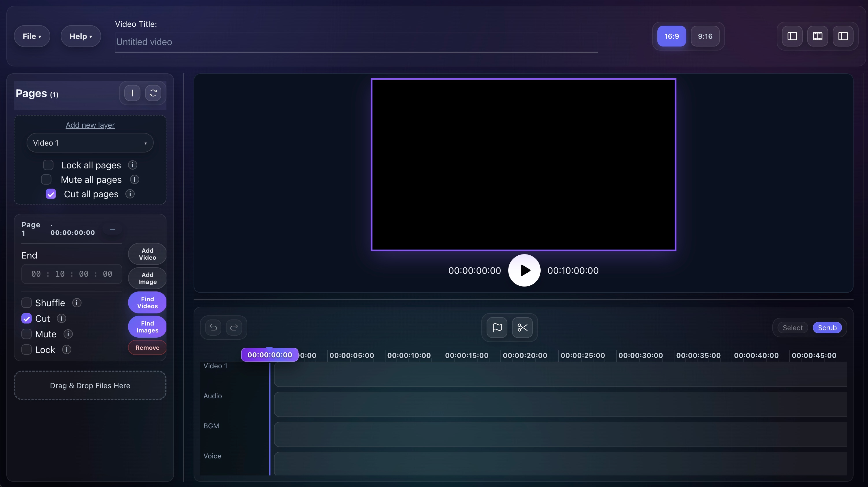Enable Lock all pages checkbox

[48, 165]
